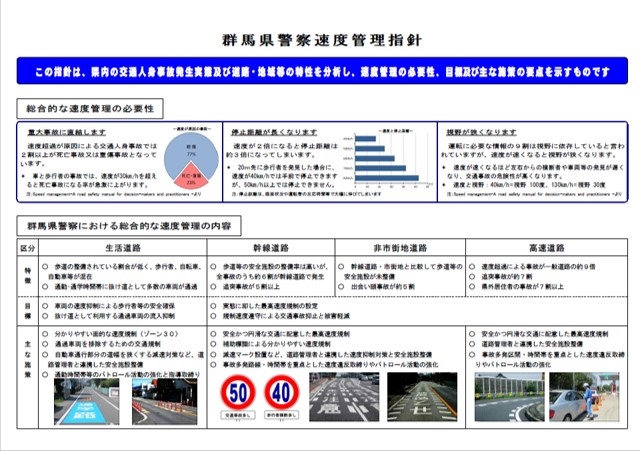Image resolution: width=640 pixels, height=451 pixels.
Task: Click the caption label under the 40 sign
Action: pyautogui.click(x=282, y=415)
